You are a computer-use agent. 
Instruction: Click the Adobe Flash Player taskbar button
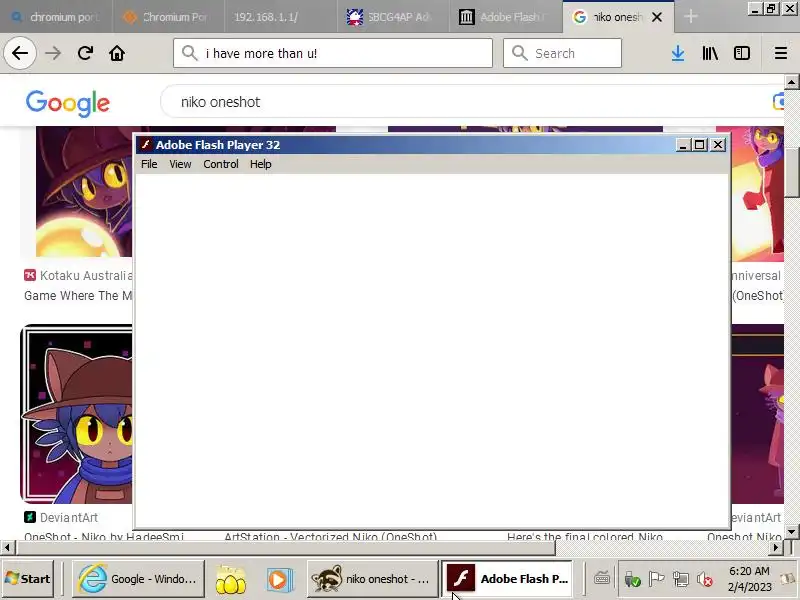click(x=507, y=579)
